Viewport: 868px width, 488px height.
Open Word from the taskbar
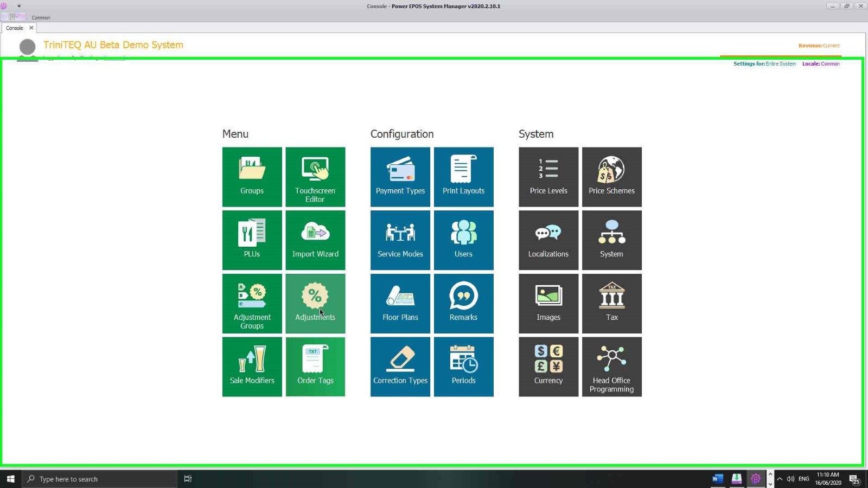[717, 479]
